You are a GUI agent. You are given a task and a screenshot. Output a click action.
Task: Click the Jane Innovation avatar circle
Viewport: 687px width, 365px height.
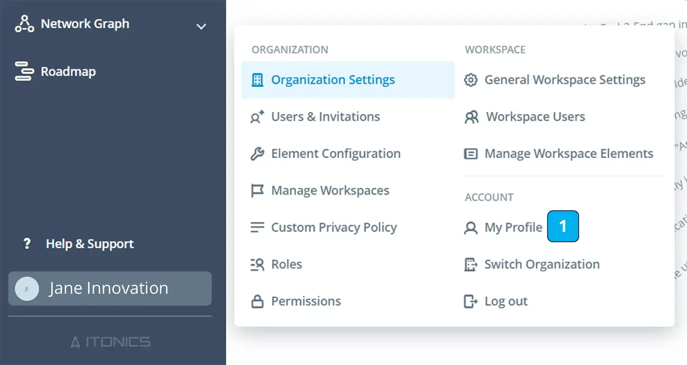pos(27,289)
